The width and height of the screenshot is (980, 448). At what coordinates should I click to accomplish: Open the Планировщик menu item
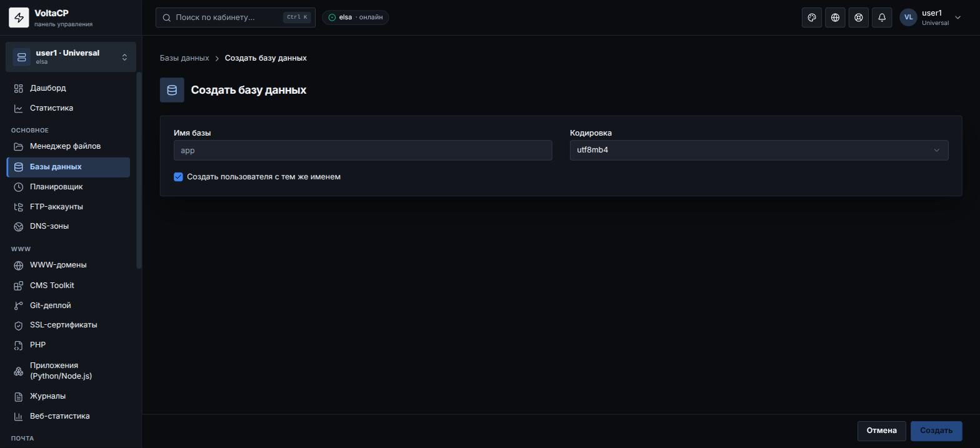click(68, 187)
